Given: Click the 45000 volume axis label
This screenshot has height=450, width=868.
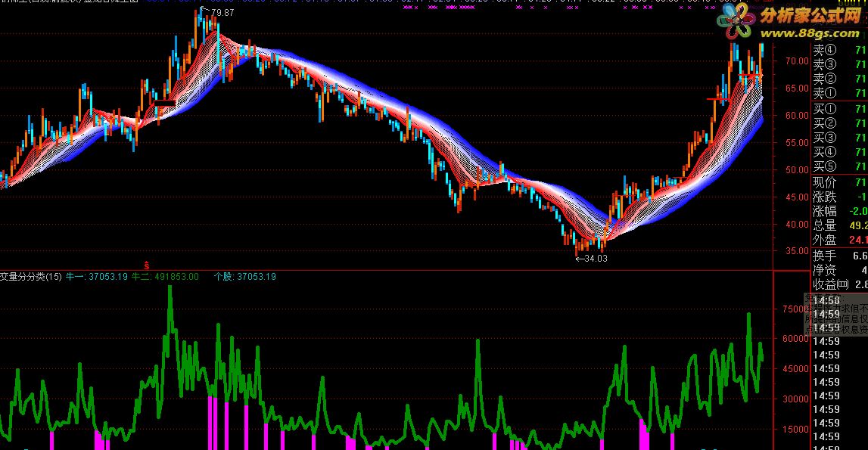Looking at the screenshot, I should click(x=797, y=368).
